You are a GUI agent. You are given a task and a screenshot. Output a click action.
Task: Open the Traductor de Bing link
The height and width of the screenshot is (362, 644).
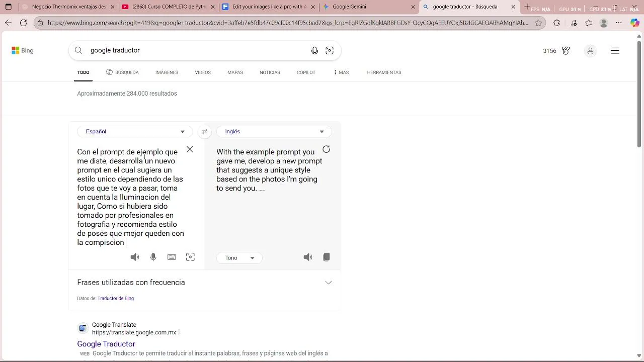(x=116, y=299)
